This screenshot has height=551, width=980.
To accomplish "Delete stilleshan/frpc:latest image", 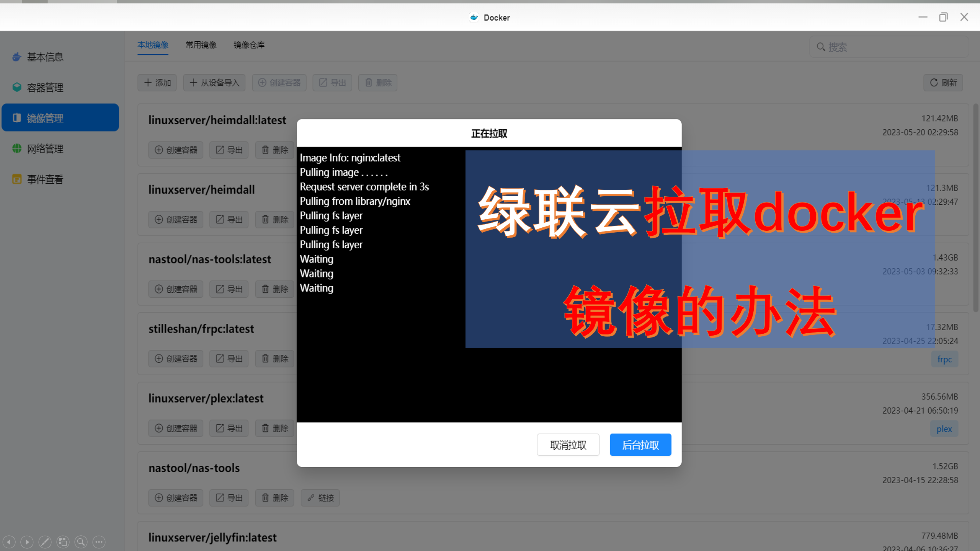I will (x=274, y=359).
